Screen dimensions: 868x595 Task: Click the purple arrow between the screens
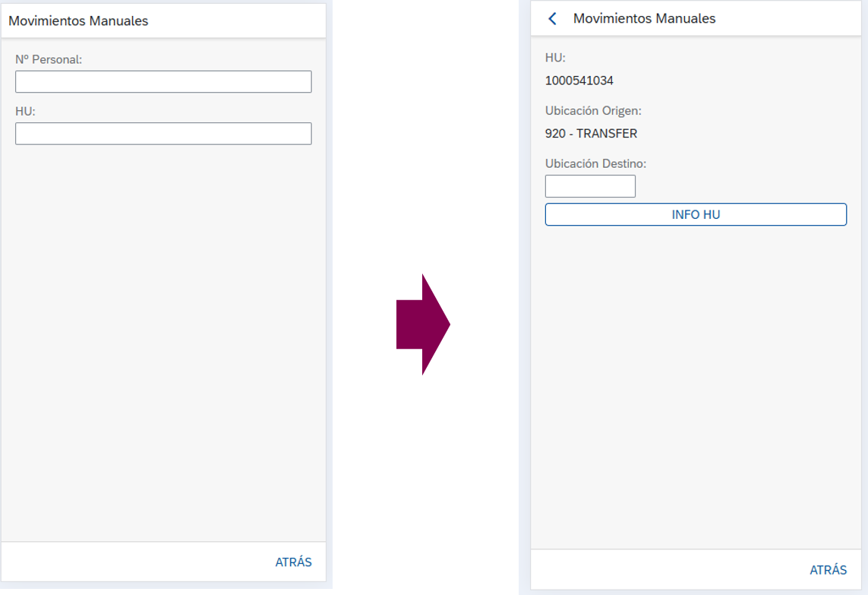423,324
